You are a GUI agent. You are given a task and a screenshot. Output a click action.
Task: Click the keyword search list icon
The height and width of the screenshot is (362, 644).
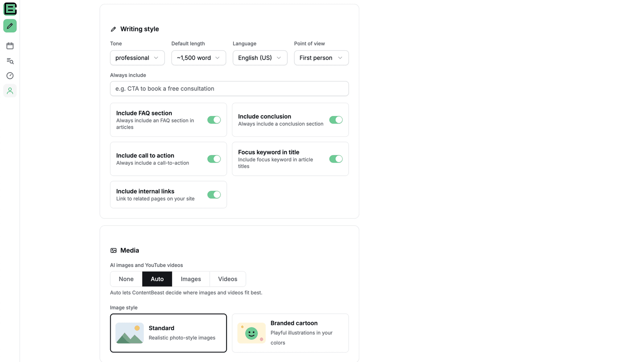[10, 61]
